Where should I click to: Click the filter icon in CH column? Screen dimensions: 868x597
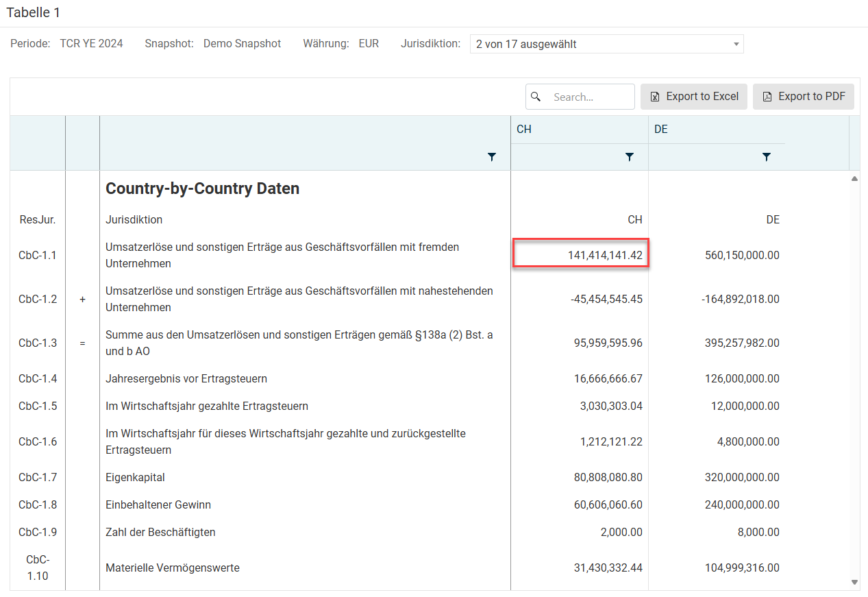click(x=629, y=157)
